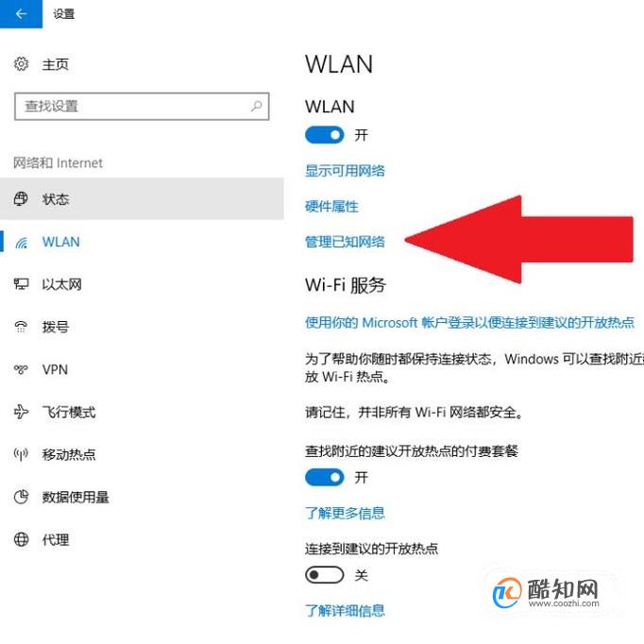Image resolution: width=644 pixels, height=644 pixels.
Task: Click the search magnifier icon
Action: tap(256, 106)
